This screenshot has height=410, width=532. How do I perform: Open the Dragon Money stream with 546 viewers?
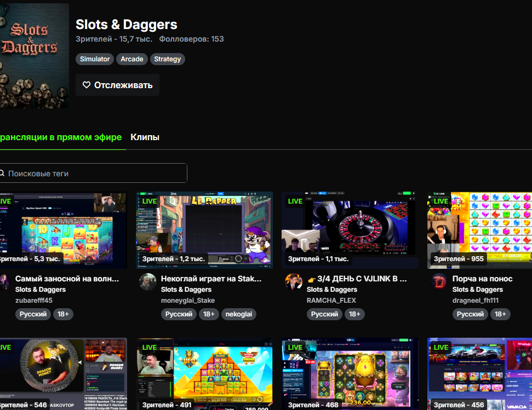64,374
